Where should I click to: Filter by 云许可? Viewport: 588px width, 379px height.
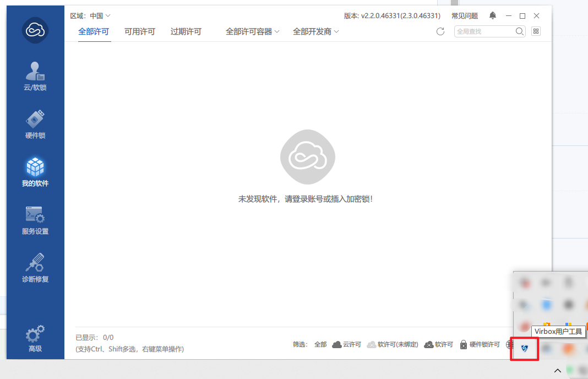346,344
